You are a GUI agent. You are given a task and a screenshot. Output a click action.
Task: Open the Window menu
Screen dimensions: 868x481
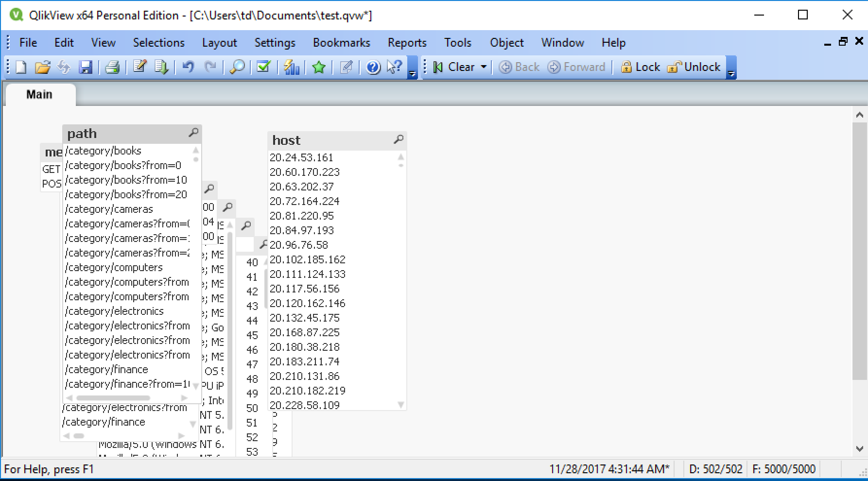point(563,43)
